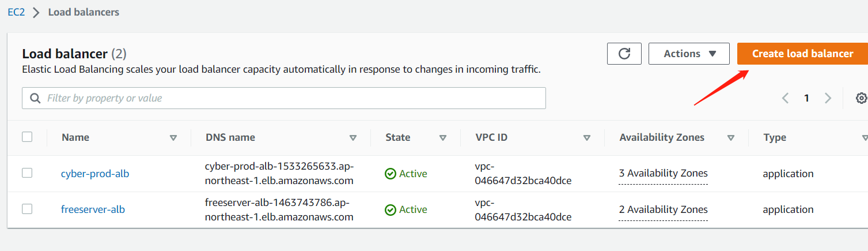Viewport: 868px width, 251px height.
Task: Click Create load balancer button
Action: (x=802, y=54)
